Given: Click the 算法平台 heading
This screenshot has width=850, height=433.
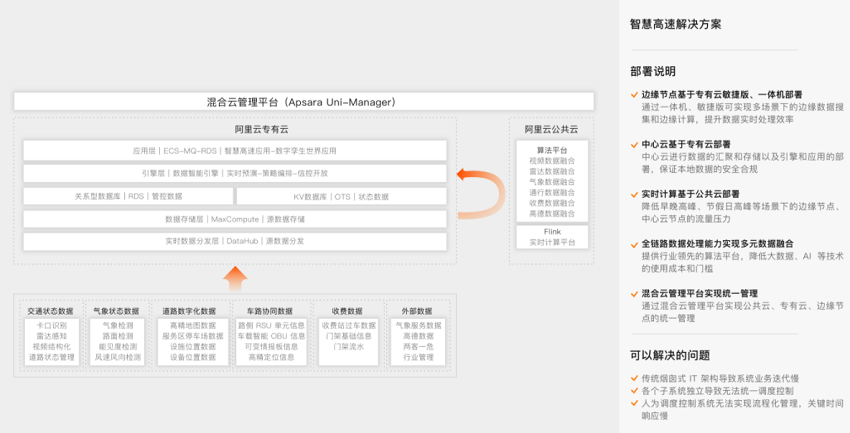Looking at the screenshot, I should (x=552, y=150).
